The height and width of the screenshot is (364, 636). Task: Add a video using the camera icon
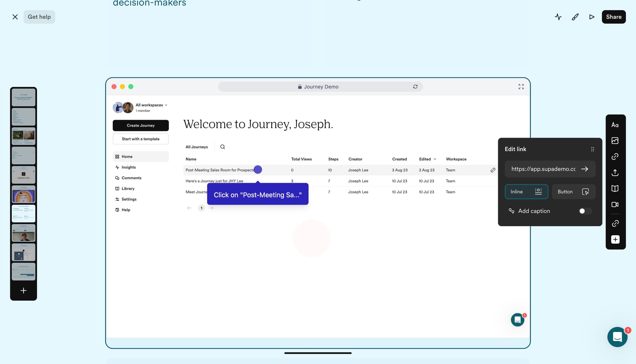pyautogui.click(x=616, y=204)
